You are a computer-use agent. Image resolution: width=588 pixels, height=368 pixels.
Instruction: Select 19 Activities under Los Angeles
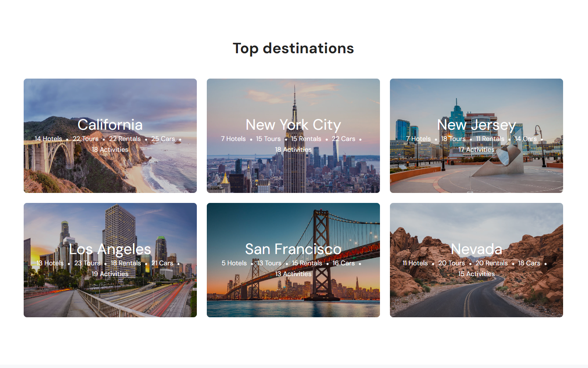pos(110,274)
